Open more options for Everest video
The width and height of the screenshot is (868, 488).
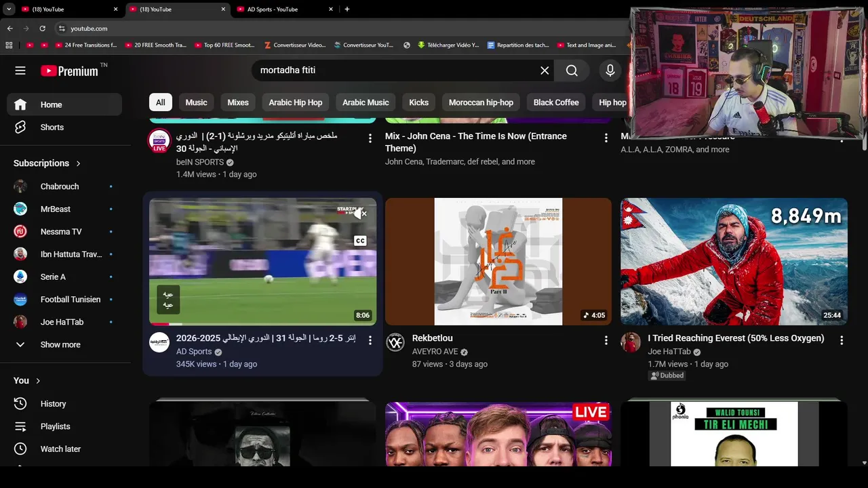pyautogui.click(x=842, y=340)
